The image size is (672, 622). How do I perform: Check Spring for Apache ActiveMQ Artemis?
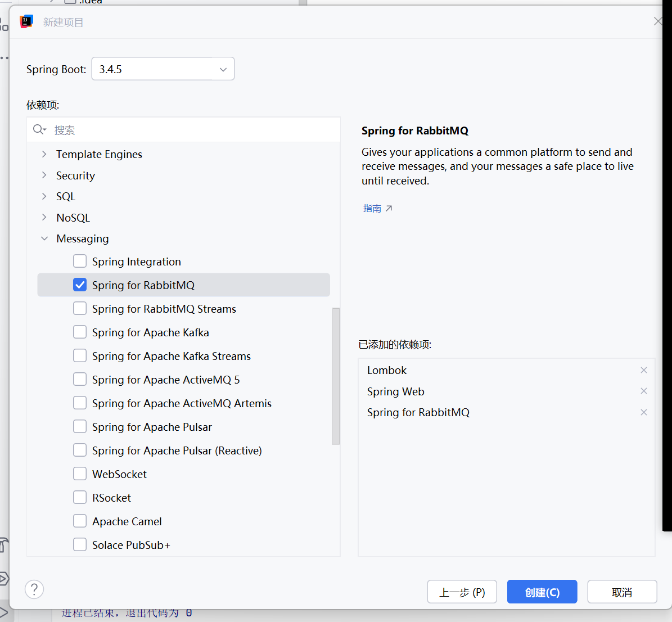coord(80,403)
